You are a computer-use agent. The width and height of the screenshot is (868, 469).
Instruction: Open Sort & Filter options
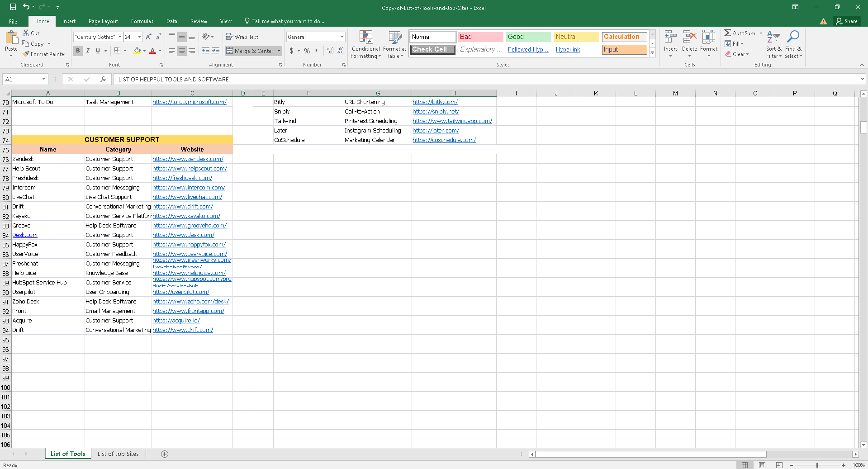click(774, 44)
